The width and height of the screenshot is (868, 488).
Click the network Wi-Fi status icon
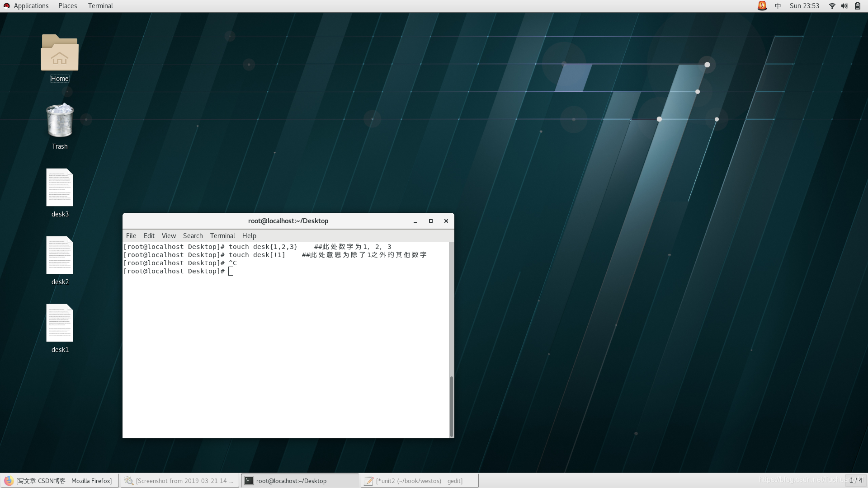point(832,6)
